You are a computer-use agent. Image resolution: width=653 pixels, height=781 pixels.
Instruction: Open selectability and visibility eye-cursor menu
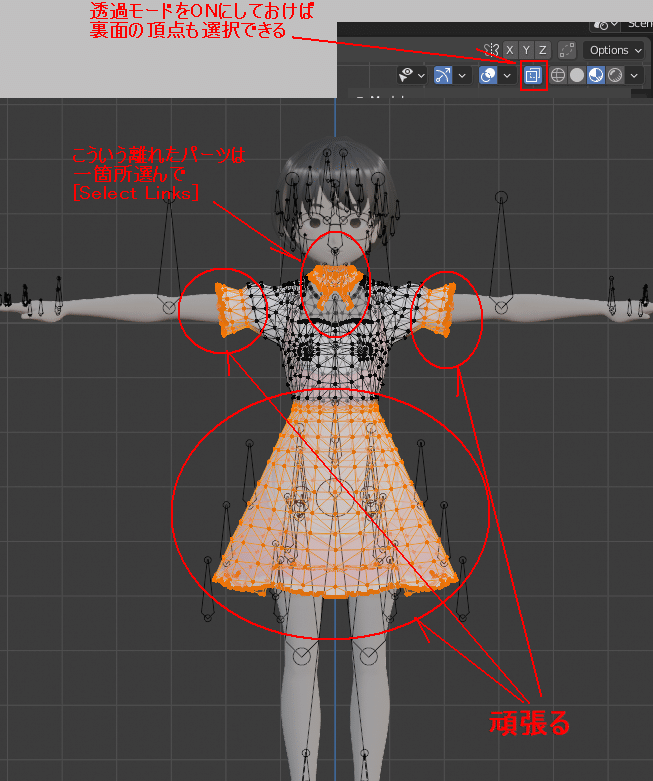tap(406, 76)
